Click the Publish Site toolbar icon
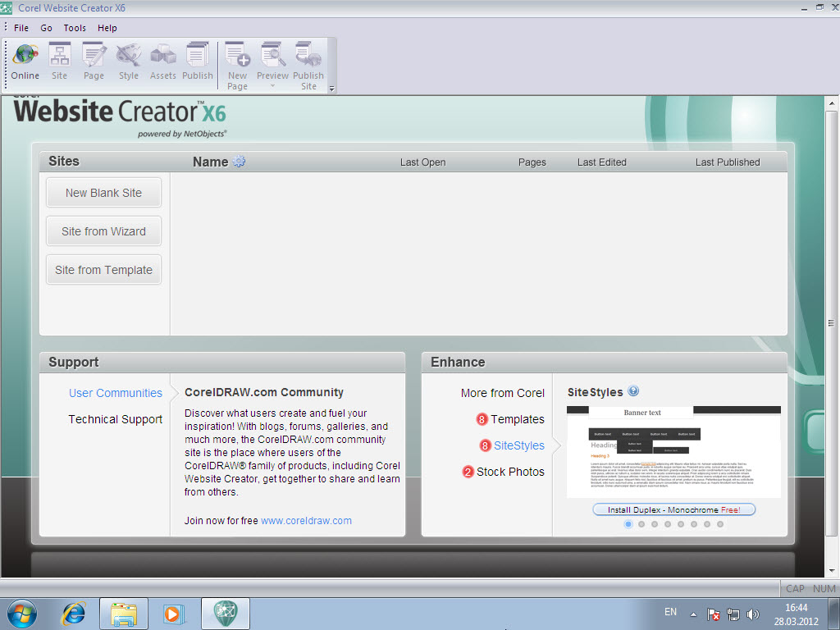The width and height of the screenshot is (840, 630). click(308, 66)
